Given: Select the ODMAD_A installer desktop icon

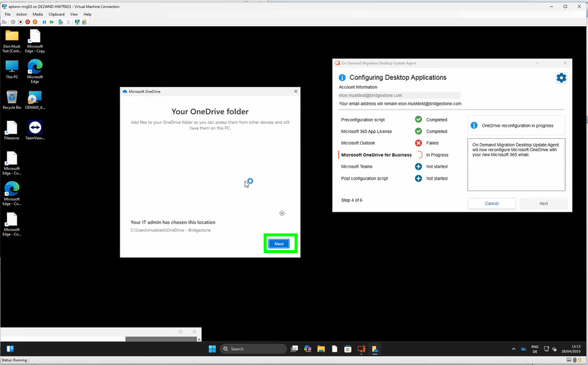Looking at the screenshot, I should click(35, 100).
